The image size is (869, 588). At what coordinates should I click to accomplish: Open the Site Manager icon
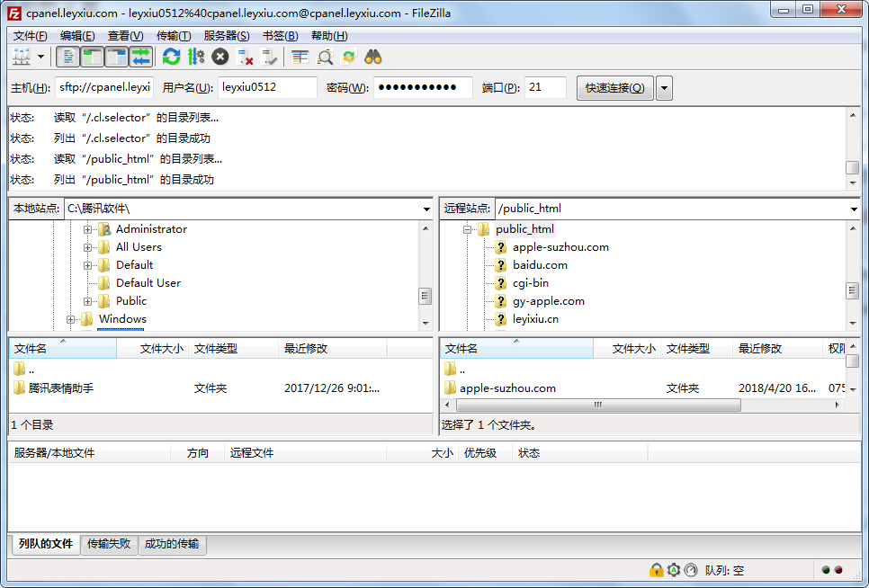(22, 57)
